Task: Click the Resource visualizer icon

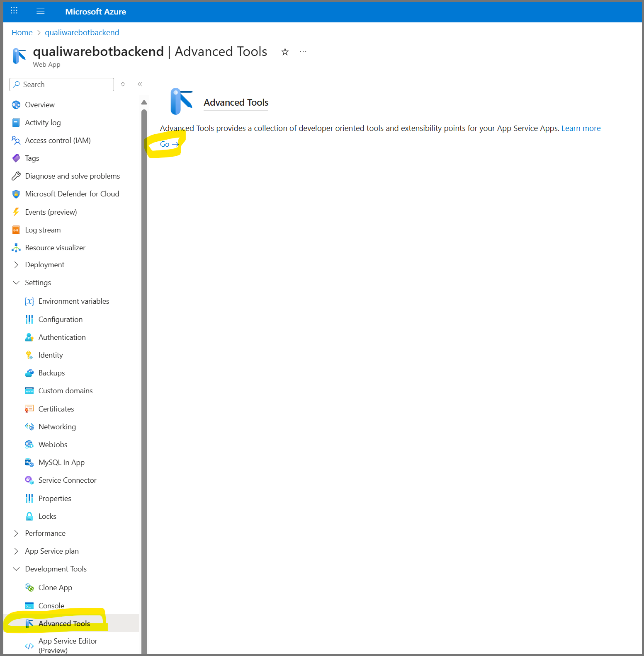Action: click(x=16, y=248)
